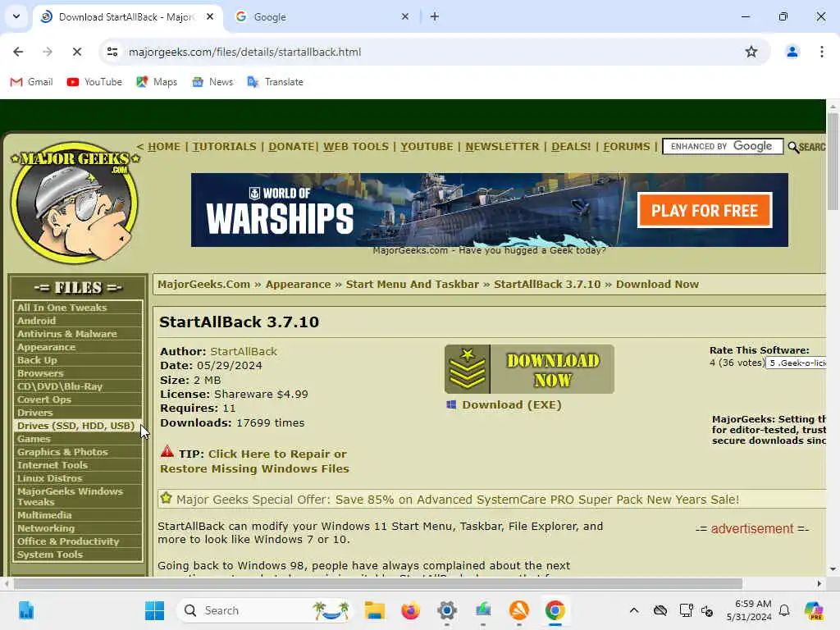Click the DOWNLOAD NOW button
The width and height of the screenshot is (840, 630).
point(529,369)
